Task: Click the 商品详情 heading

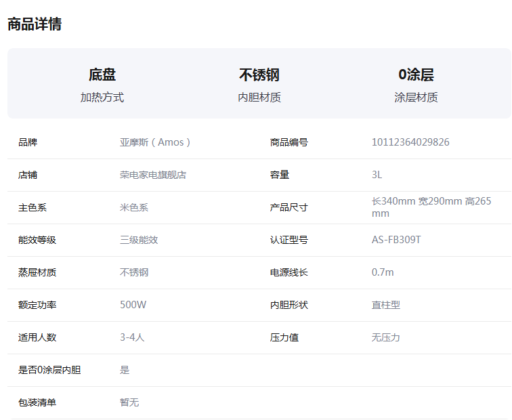Action: [35, 24]
